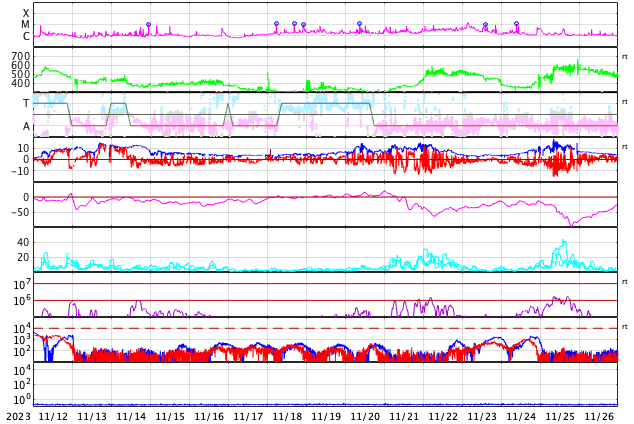Click the "700" axis label
This screenshot has height=424, width=634.
pyautogui.click(x=21, y=56)
